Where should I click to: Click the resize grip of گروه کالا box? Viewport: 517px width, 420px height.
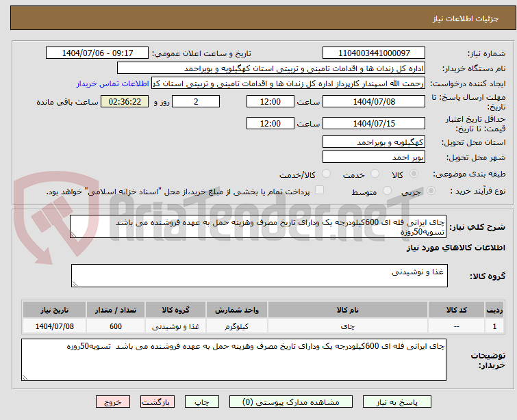click(x=75, y=284)
